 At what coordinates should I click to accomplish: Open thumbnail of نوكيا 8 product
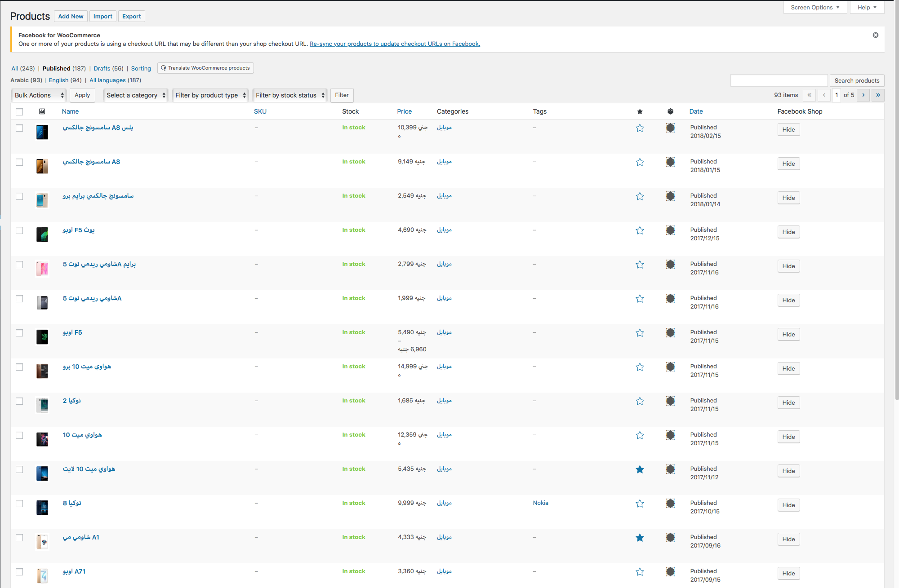pyautogui.click(x=42, y=508)
